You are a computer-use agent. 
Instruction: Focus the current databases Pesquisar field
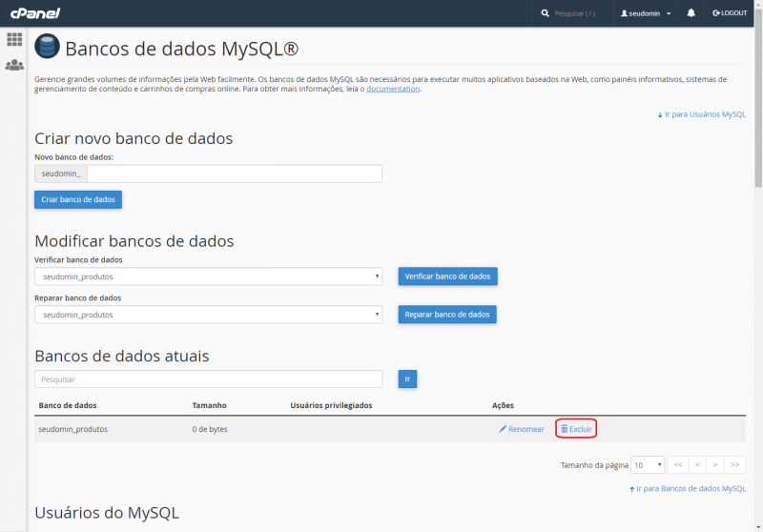(x=208, y=379)
